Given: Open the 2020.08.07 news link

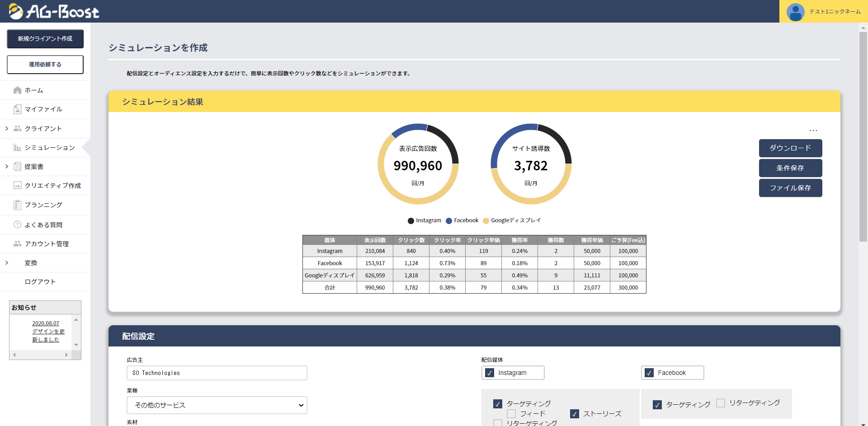Looking at the screenshot, I should point(46,323).
